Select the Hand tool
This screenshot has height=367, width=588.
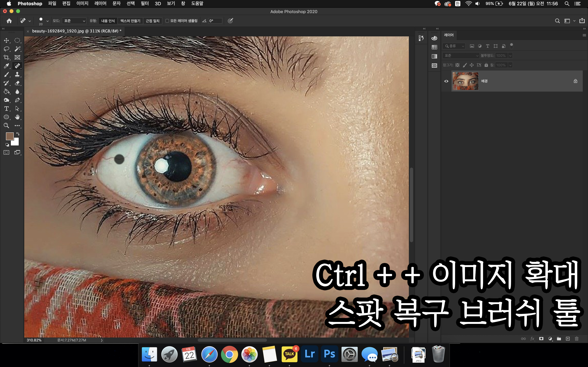(x=17, y=117)
